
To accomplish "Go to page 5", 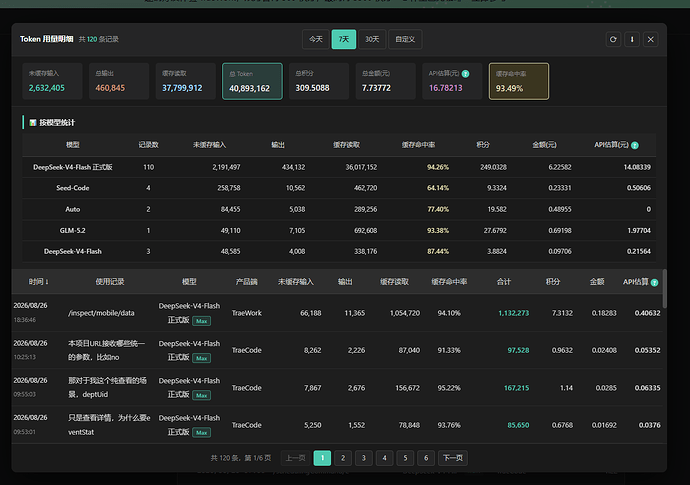I will point(405,458).
